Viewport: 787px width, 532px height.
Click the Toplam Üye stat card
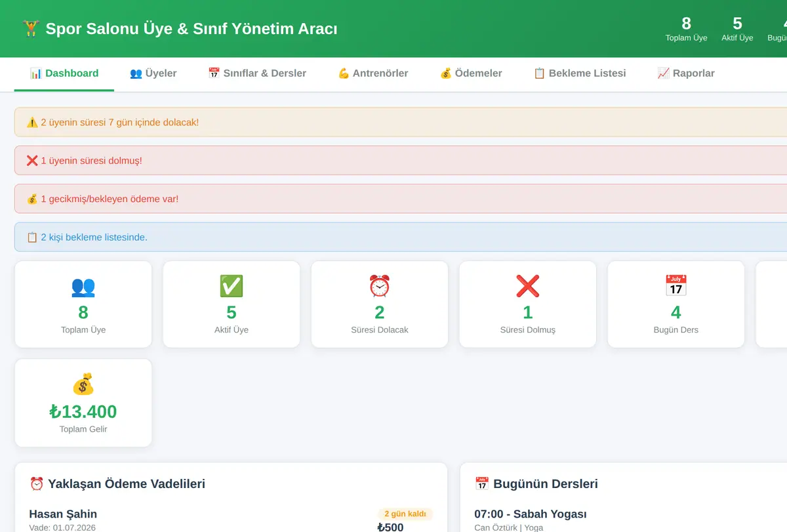83,304
